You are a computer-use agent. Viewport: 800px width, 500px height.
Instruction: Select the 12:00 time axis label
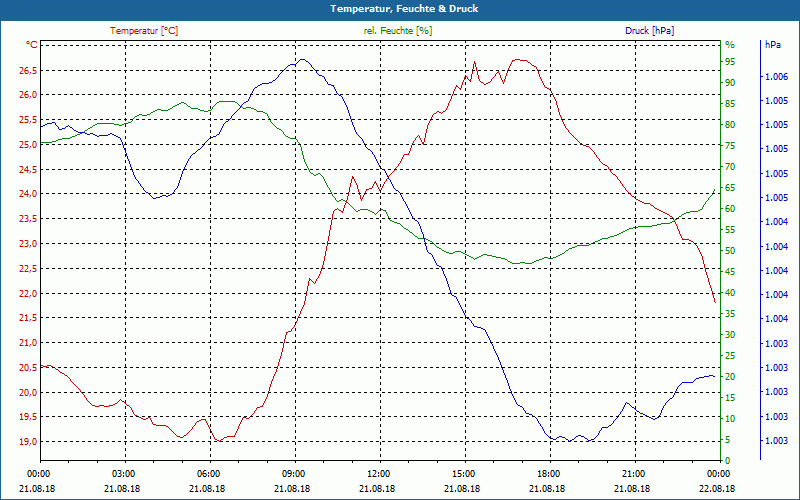point(380,473)
